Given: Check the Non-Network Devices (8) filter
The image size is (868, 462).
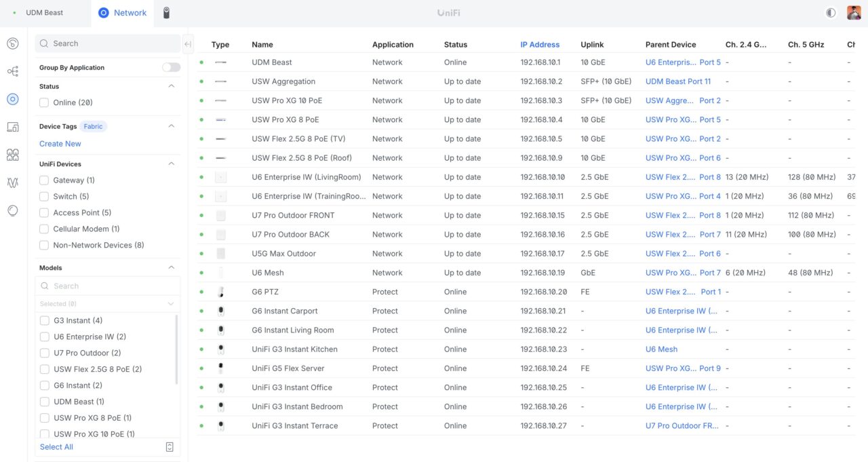Looking at the screenshot, I should (x=44, y=246).
